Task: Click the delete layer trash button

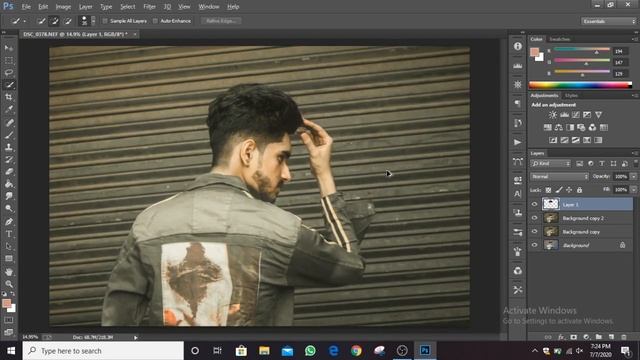Action: (x=624, y=337)
